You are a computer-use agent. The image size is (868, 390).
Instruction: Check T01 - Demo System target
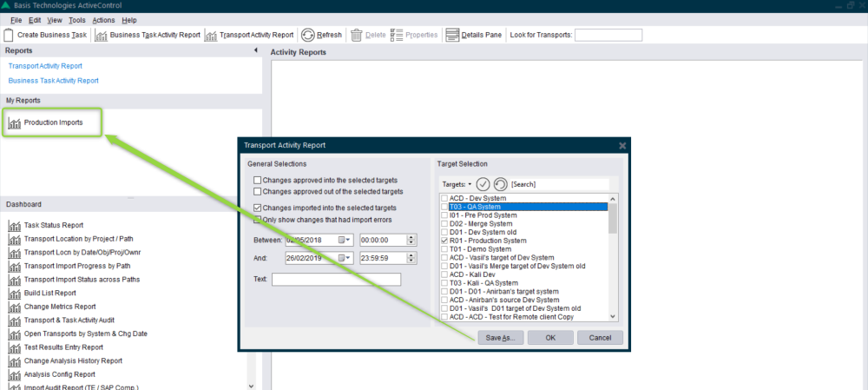coord(444,249)
